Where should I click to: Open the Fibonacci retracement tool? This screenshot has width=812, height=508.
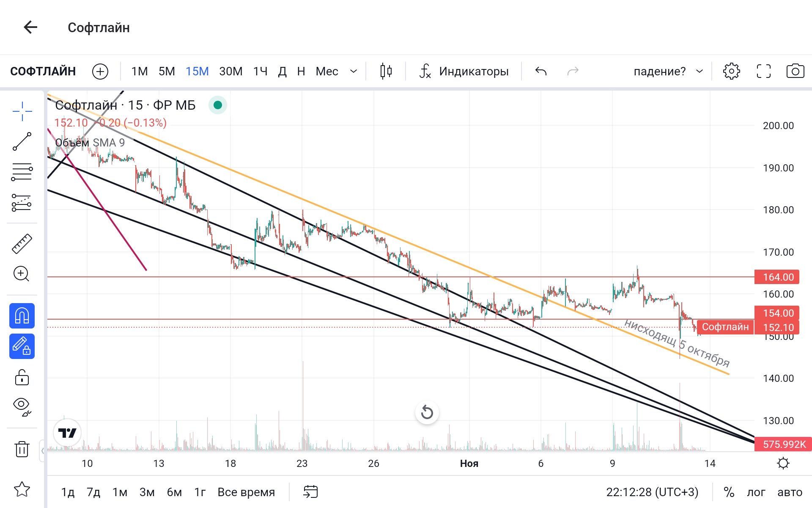click(22, 172)
